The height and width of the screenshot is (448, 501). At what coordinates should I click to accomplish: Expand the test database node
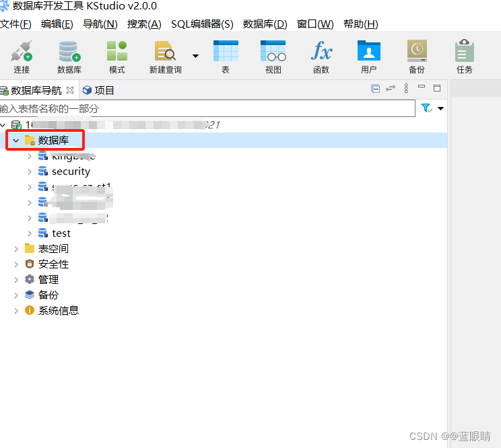click(30, 233)
